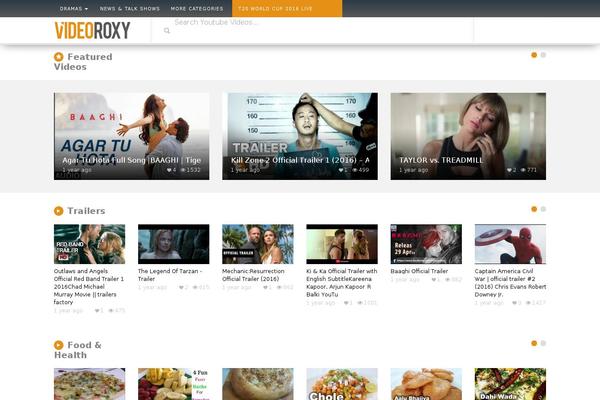The height and width of the screenshot is (400, 600).
Task: Click views eye icon on Agar Tu Hota
Action: click(183, 170)
